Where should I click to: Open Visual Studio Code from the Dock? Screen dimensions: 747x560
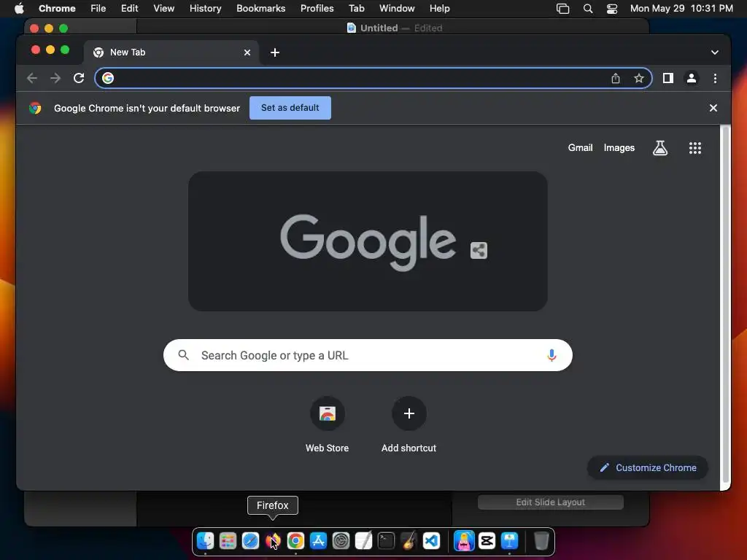click(431, 541)
